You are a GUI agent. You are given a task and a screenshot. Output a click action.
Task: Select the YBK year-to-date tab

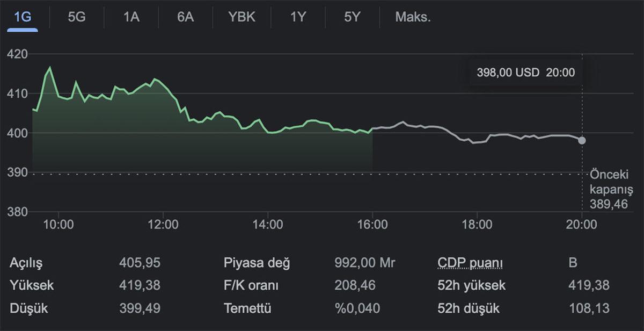click(x=241, y=17)
